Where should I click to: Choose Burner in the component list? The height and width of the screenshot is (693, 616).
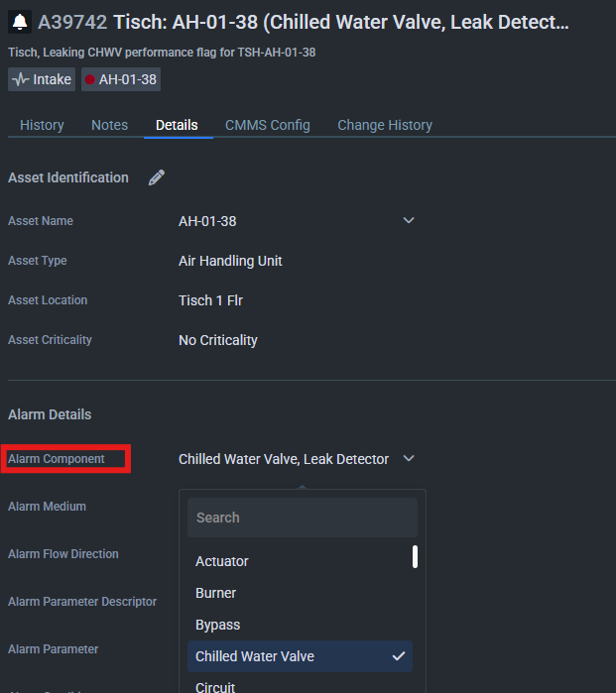coord(216,593)
